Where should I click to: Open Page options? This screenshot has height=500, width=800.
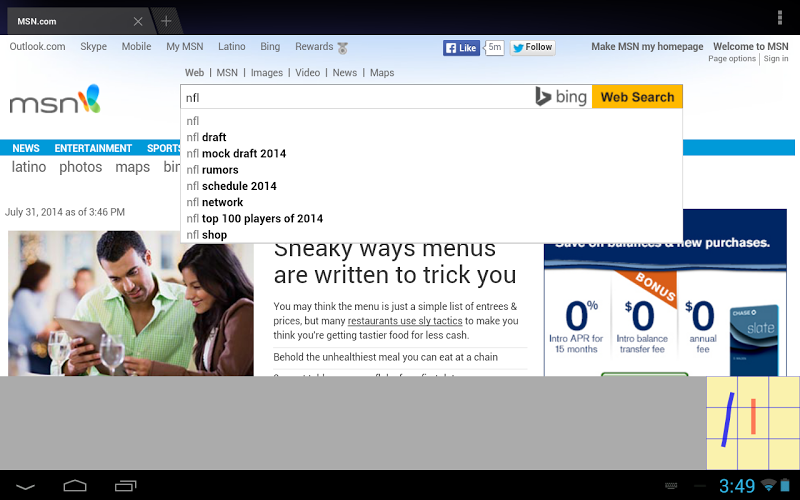(x=732, y=59)
